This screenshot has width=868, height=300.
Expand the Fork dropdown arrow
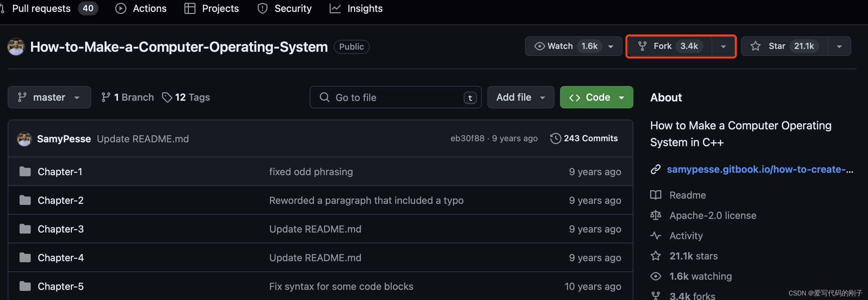(723, 46)
